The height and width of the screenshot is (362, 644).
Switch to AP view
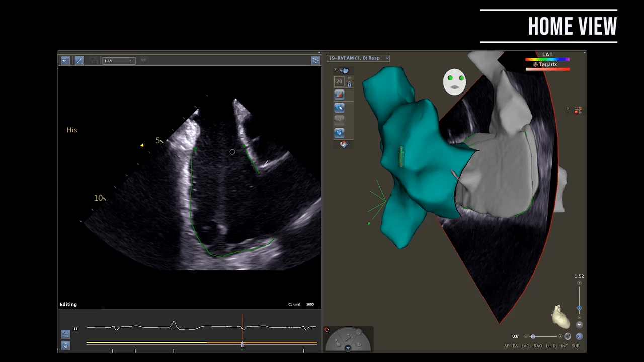[x=508, y=346]
